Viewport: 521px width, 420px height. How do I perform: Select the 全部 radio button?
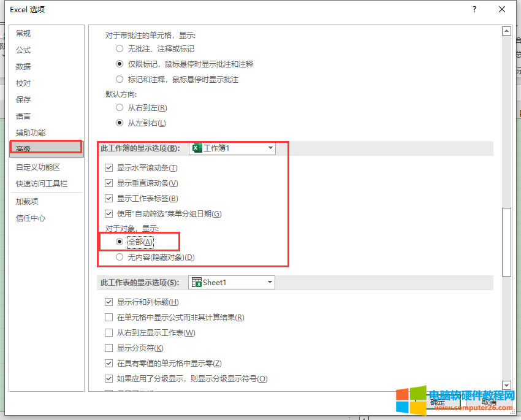tap(120, 242)
